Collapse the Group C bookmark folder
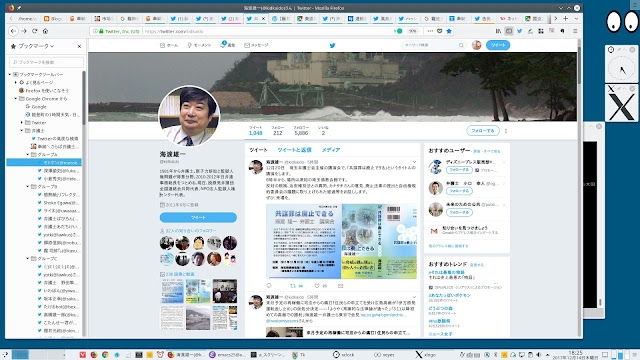This screenshot has height=360, width=640. tap(28, 259)
